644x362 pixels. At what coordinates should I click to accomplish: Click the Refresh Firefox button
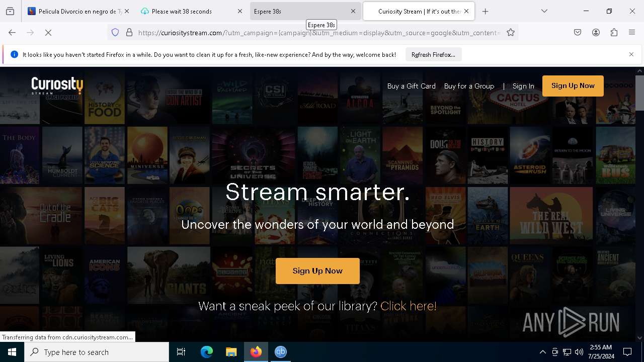click(433, 54)
